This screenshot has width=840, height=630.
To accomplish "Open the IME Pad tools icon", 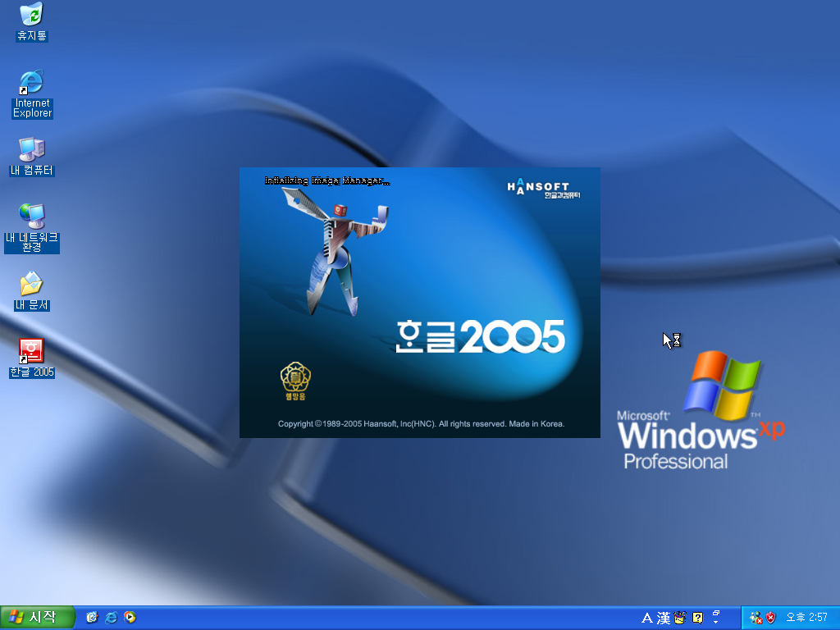I will (680, 619).
